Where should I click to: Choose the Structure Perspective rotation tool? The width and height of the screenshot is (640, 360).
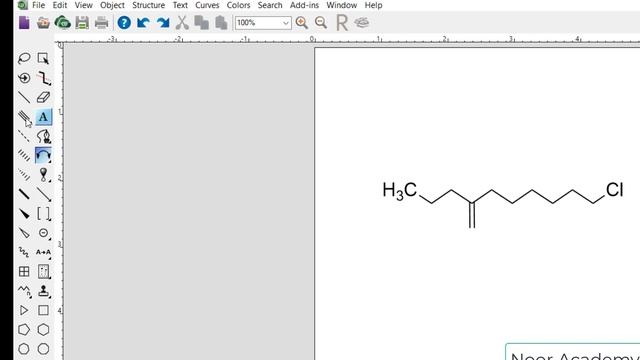click(x=24, y=78)
